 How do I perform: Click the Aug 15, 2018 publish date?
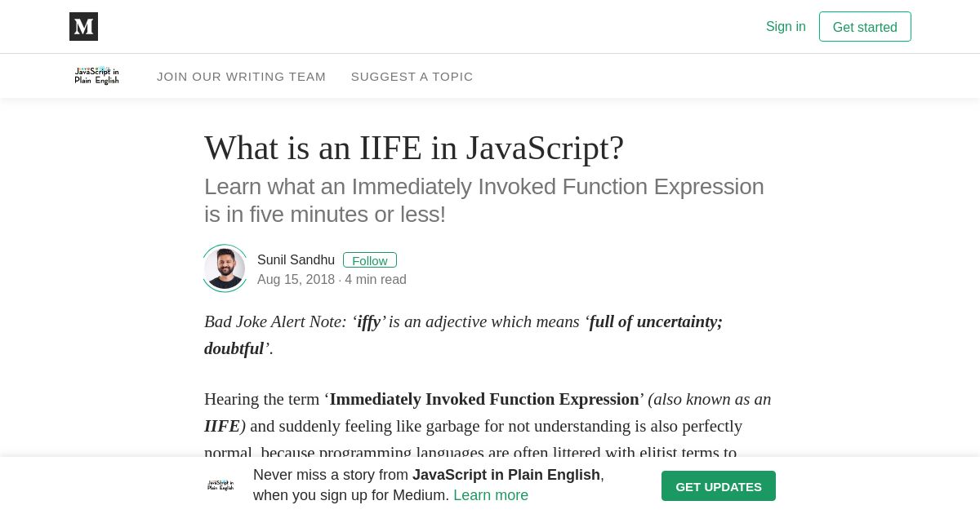coord(296,280)
